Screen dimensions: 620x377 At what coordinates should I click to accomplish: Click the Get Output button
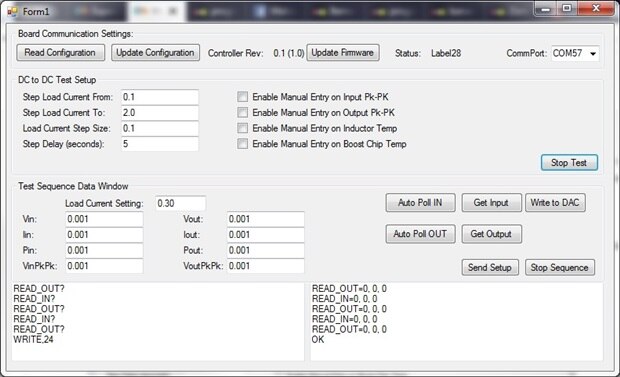(491, 234)
